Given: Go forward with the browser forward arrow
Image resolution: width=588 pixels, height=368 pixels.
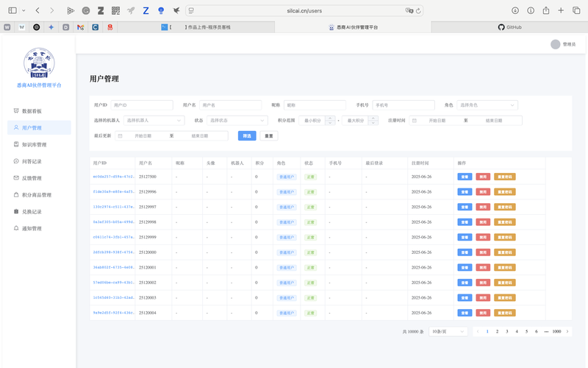Looking at the screenshot, I should 51,10.
